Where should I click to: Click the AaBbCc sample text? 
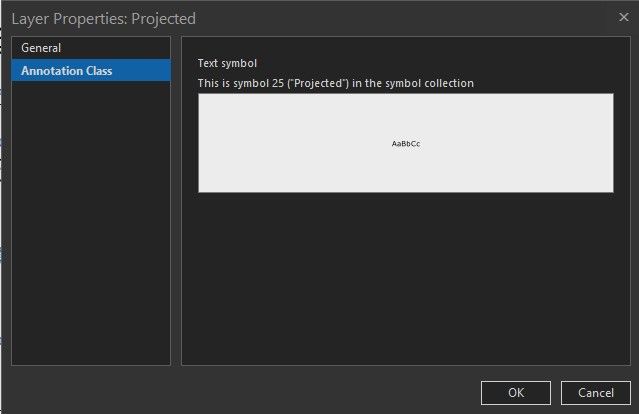(x=405, y=144)
